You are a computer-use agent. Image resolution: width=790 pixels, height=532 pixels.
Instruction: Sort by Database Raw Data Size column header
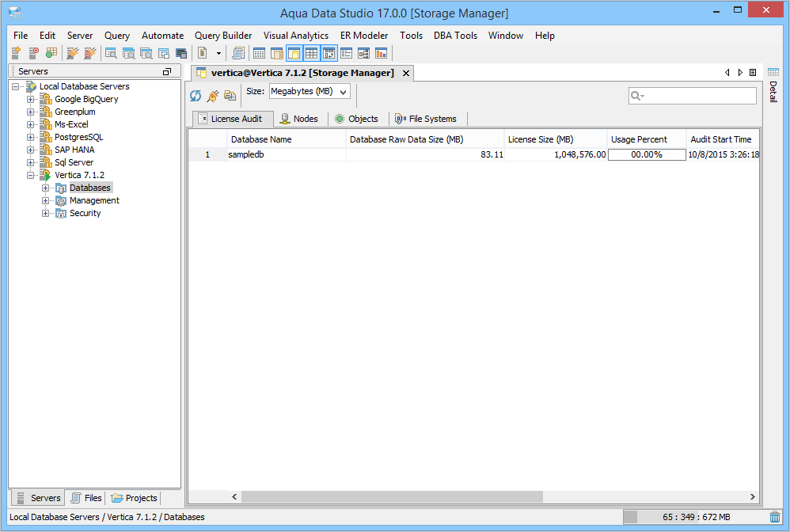[425, 139]
